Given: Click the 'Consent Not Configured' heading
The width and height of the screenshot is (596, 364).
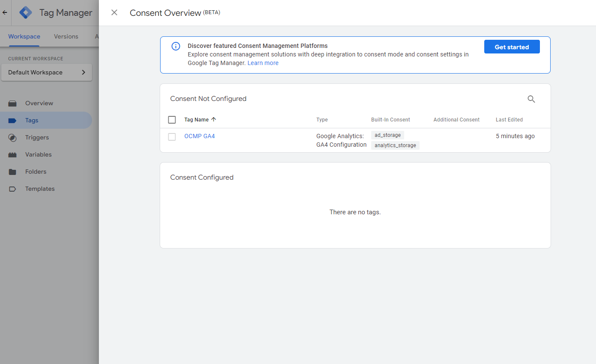Looking at the screenshot, I should (208, 99).
